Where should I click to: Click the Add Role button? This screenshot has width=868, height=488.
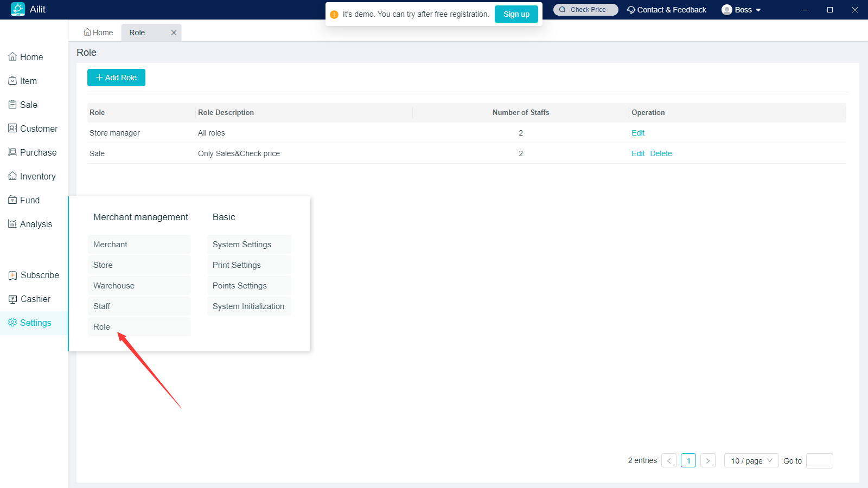pos(116,78)
